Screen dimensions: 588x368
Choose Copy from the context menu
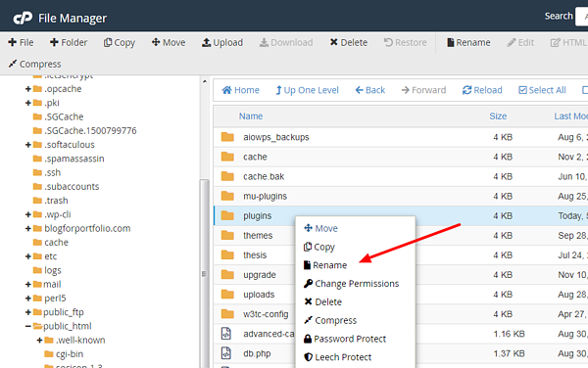(319, 247)
